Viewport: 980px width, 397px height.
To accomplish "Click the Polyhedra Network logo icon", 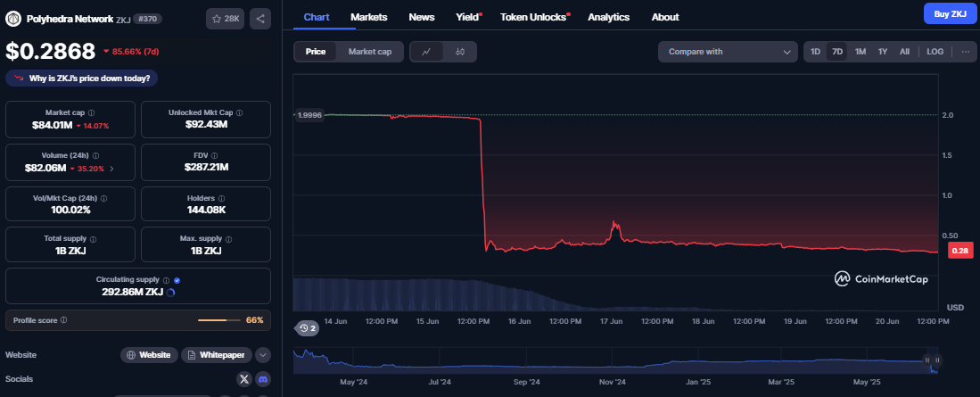I will point(13,19).
